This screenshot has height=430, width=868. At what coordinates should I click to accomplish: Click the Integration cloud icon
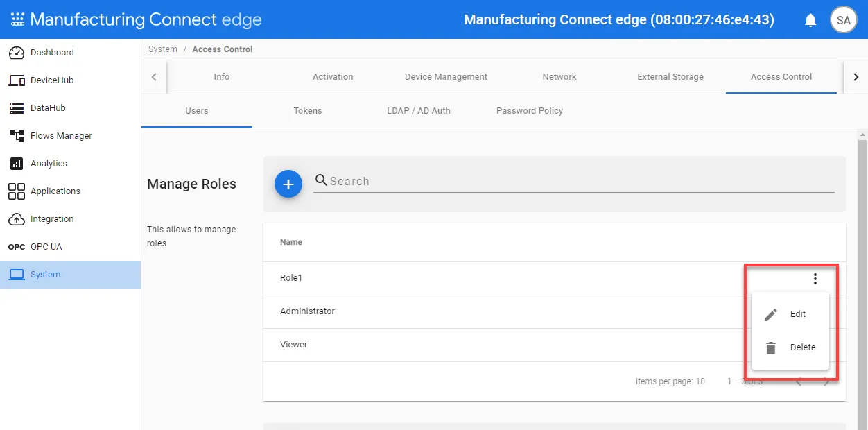click(x=17, y=219)
